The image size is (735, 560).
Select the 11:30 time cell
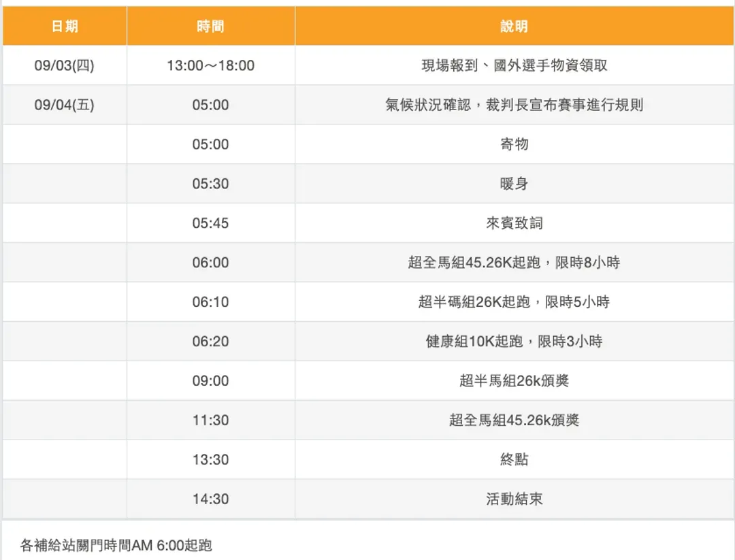click(x=210, y=421)
